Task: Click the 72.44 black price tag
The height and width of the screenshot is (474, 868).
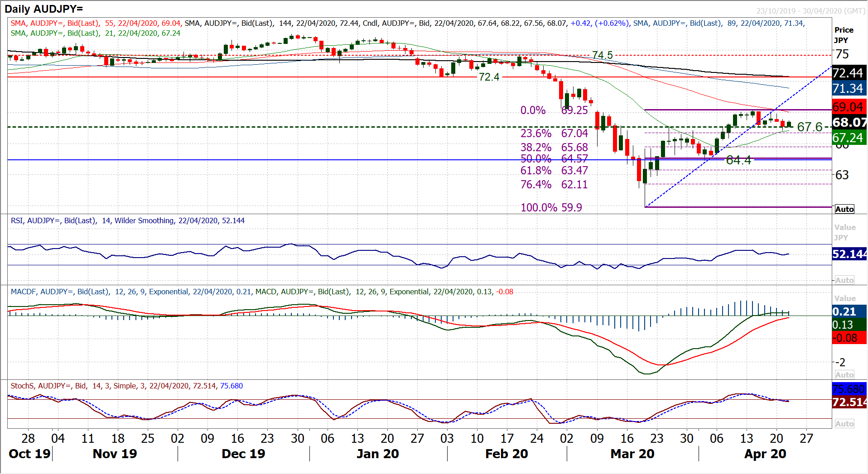Action: [x=849, y=73]
